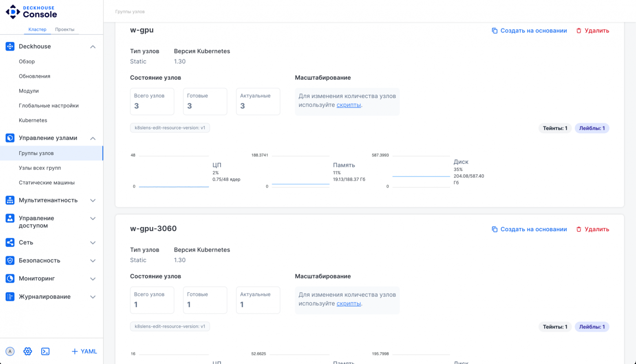Click the Журналирование list icon
The width and height of the screenshot is (636, 364).
click(10, 297)
